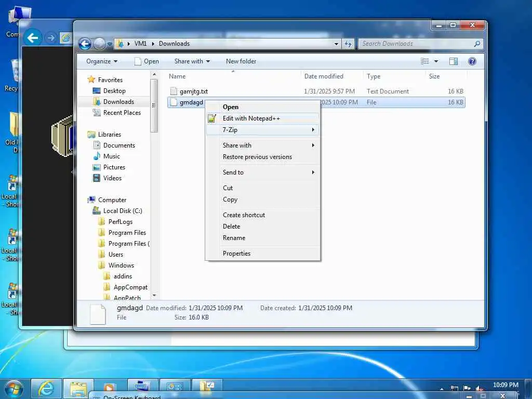Viewport: 532px width, 399px height.
Task: Toggle the preview pane icon
Action: click(x=453, y=61)
